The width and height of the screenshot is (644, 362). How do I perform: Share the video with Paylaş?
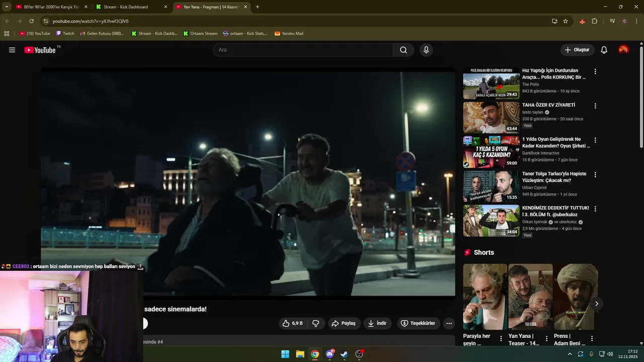coord(344,323)
